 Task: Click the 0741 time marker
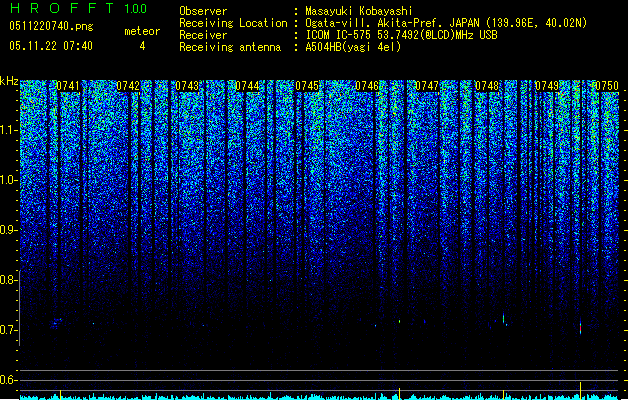[x=68, y=86]
